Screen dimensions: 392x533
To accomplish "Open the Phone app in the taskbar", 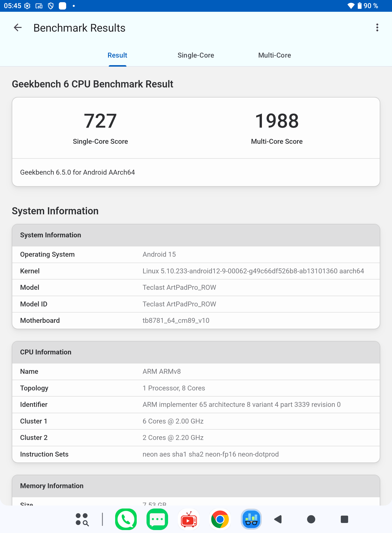I will tap(126, 519).
